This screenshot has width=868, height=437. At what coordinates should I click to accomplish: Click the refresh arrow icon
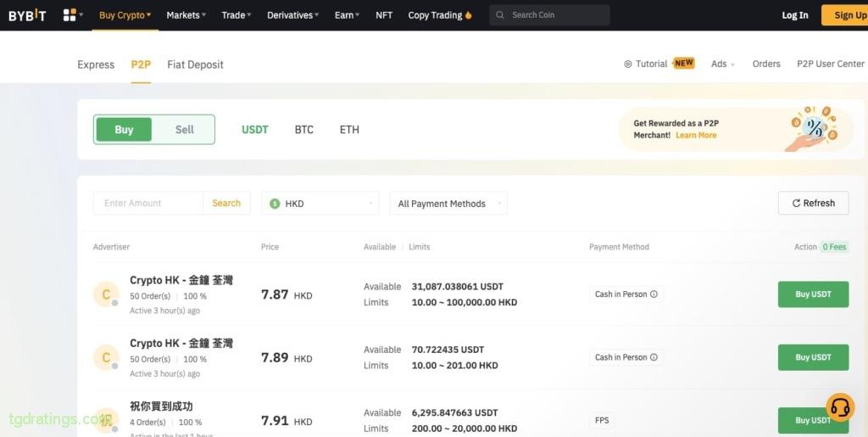pos(796,204)
